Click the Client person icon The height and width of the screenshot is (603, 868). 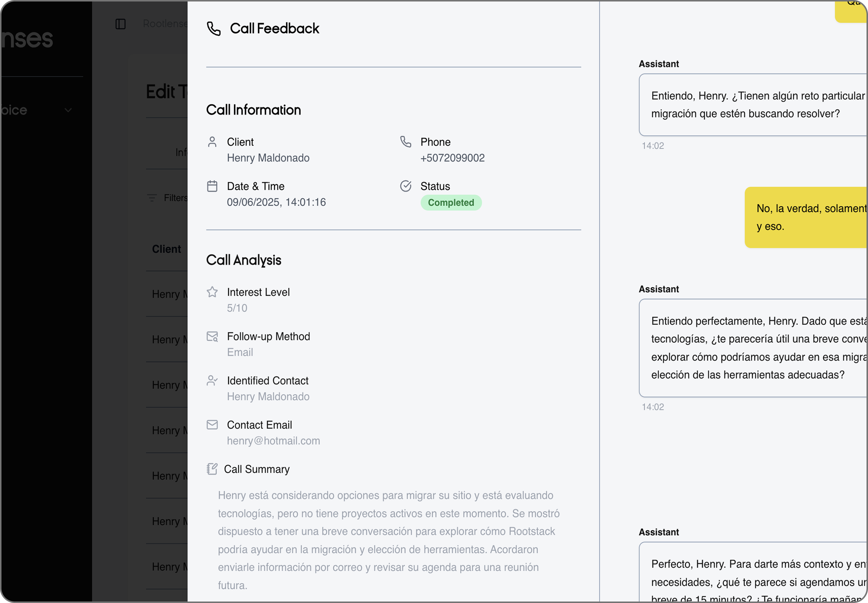coord(212,142)
